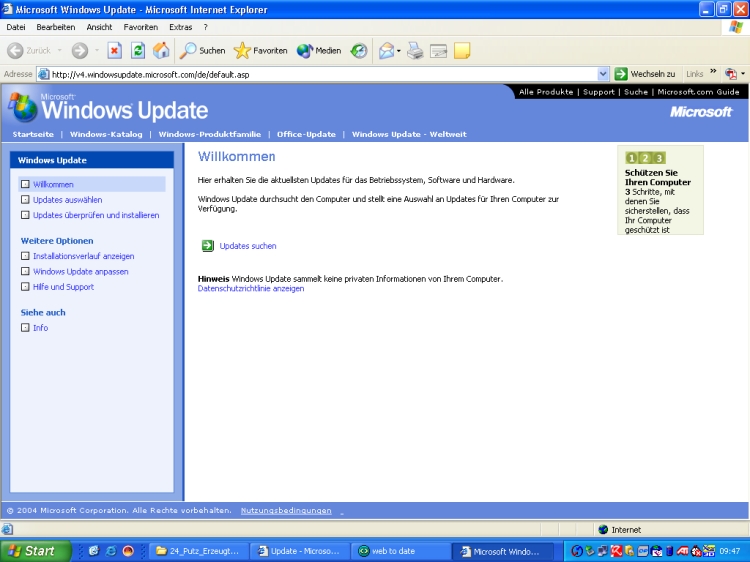Open the History (Verlauf) clock icon
Screen dimensions: 750x562
(359, 51)
